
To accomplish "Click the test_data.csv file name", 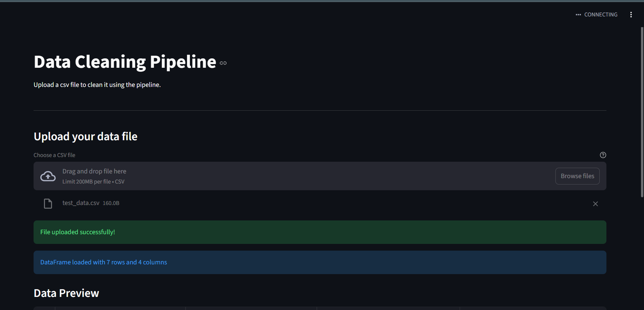I will [x=81, y=203].
